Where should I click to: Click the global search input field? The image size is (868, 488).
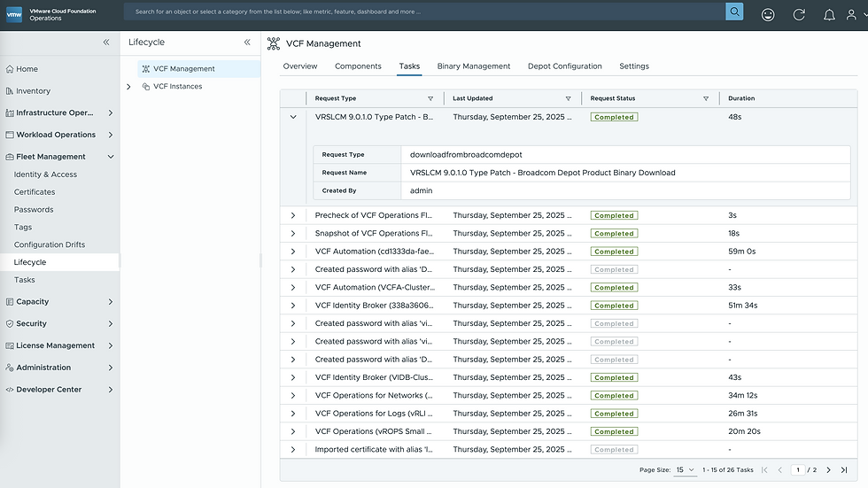coord(425,12)
